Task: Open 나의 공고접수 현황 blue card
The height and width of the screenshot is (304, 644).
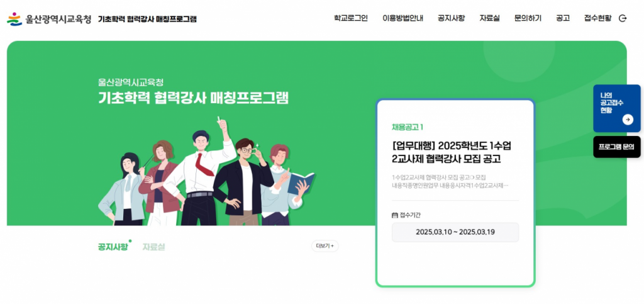Action: 616,108
